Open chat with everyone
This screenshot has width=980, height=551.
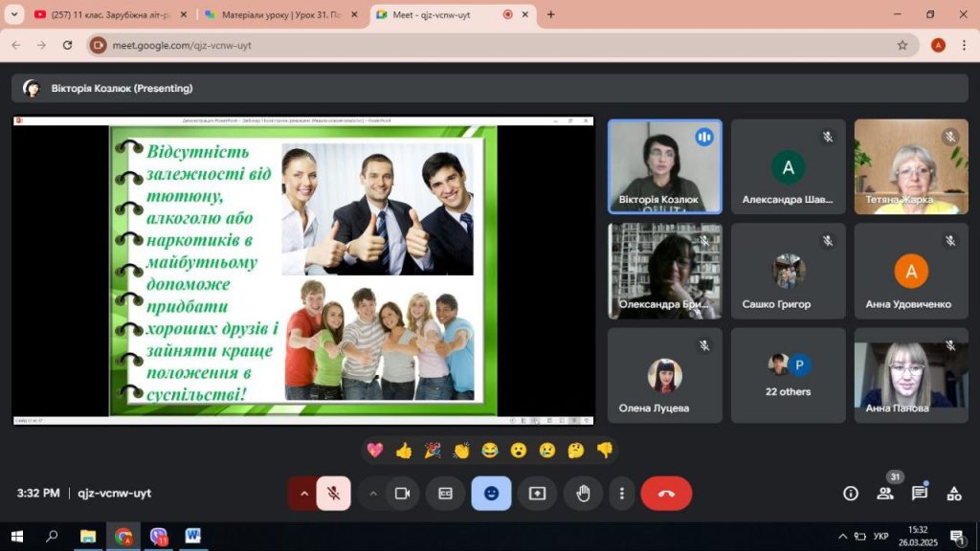pos(919,494)
